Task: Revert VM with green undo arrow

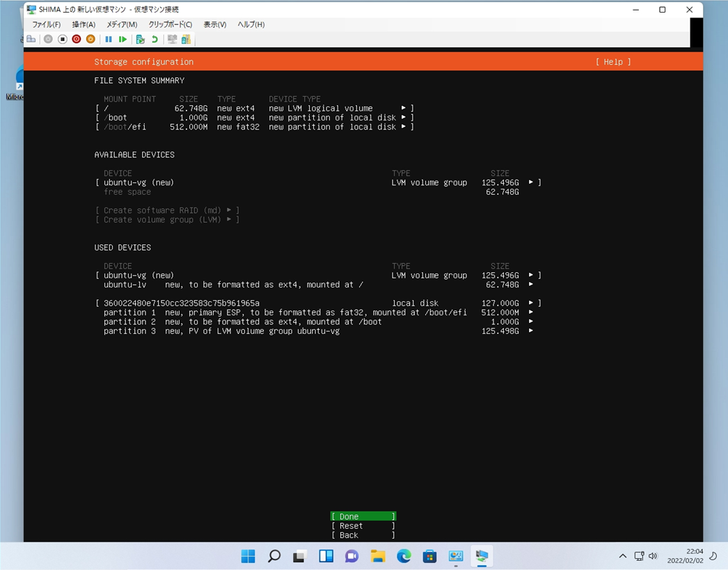Action: pos(155,40)
